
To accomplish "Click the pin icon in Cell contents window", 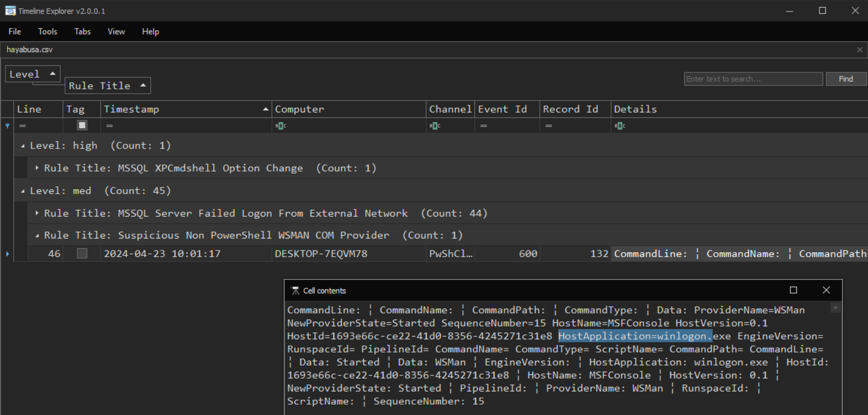I will (x=295, y=291).
